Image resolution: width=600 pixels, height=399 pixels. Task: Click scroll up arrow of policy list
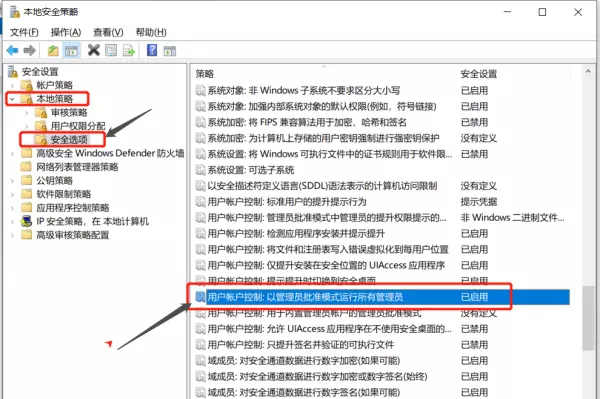[x=588, y=72]
